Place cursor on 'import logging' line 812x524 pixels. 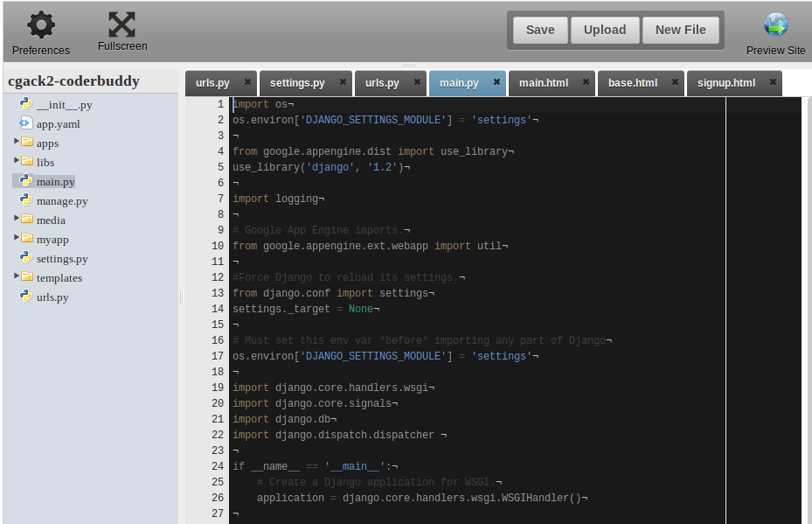(279, 199)
